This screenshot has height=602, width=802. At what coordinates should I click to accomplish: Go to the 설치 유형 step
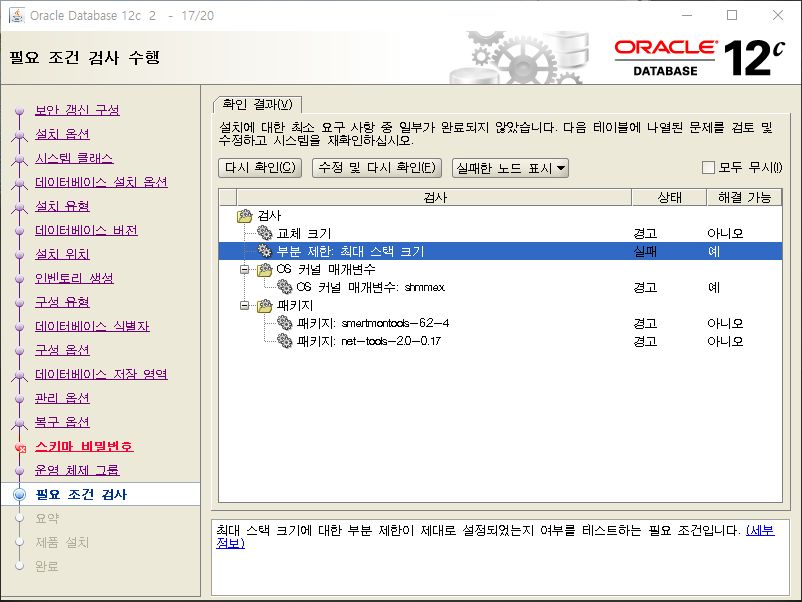(x=62, y=206)
